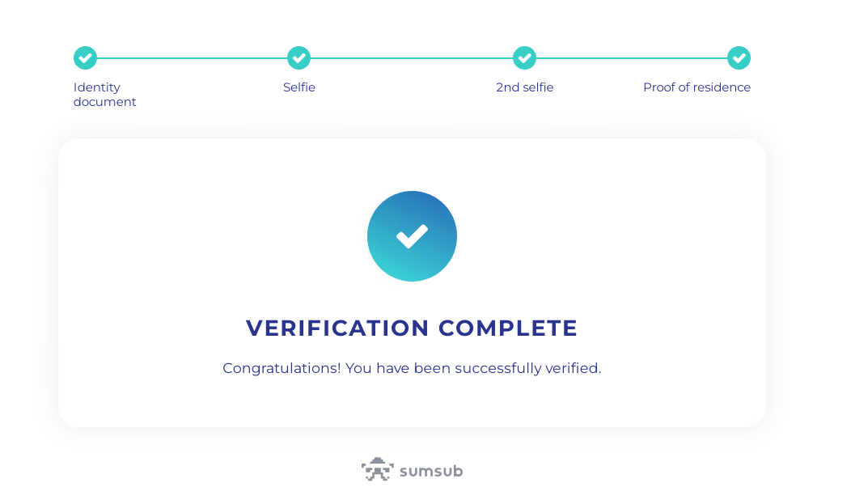Click the Congratulations success message text
The height and width of the screenshot is (500, 868).
[x=412, y=368]
